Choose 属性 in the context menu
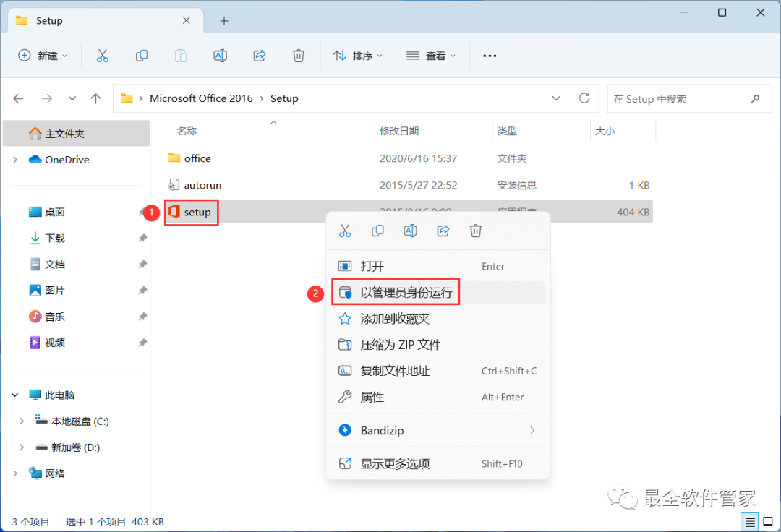The image size is (781, 532). pos(438,397)
